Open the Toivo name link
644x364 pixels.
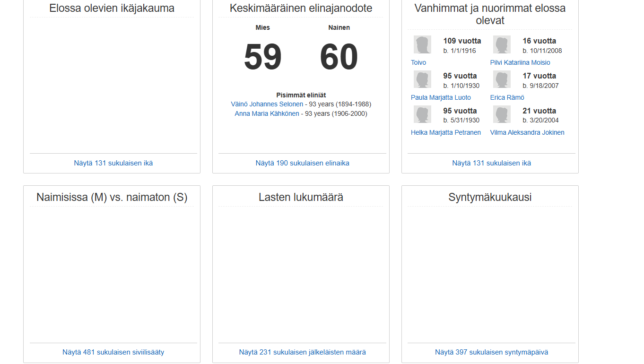[418, 62]
